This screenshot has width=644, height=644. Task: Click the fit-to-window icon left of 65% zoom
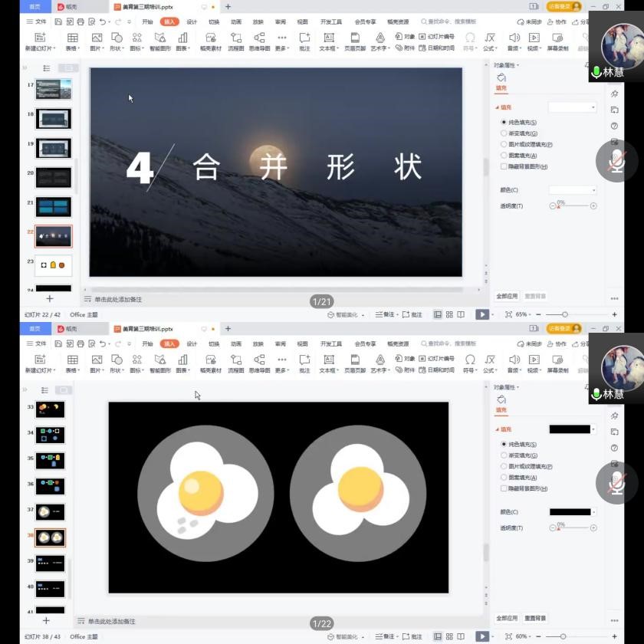coord(508,314)
